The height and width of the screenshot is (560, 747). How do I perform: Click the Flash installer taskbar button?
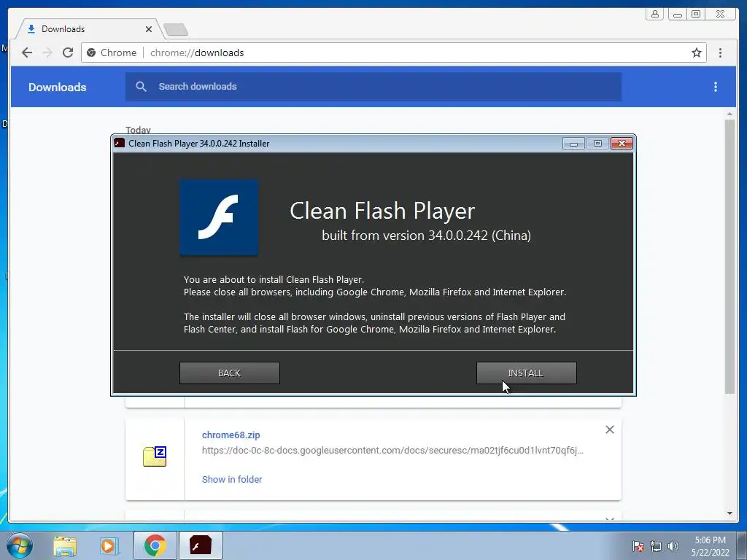(x=201, y=545)
